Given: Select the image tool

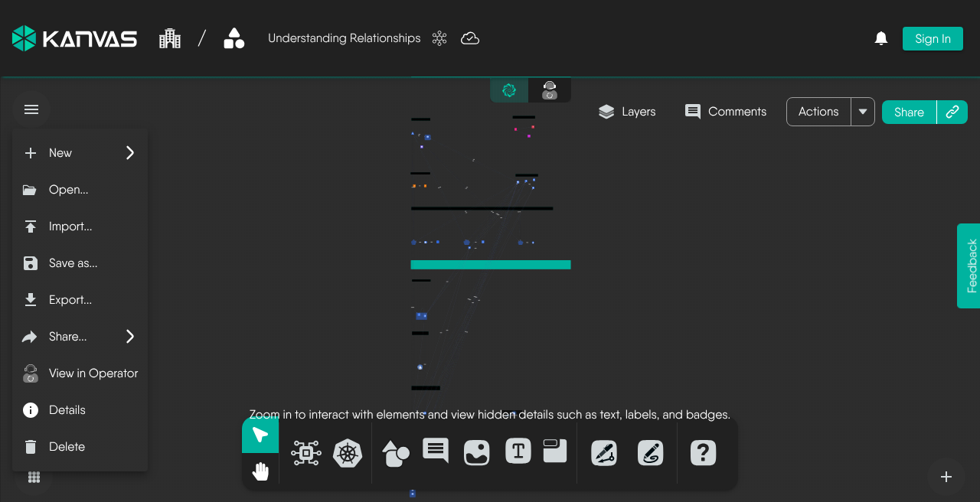Looking at the screenshot, I should click(x=477, y=453).
